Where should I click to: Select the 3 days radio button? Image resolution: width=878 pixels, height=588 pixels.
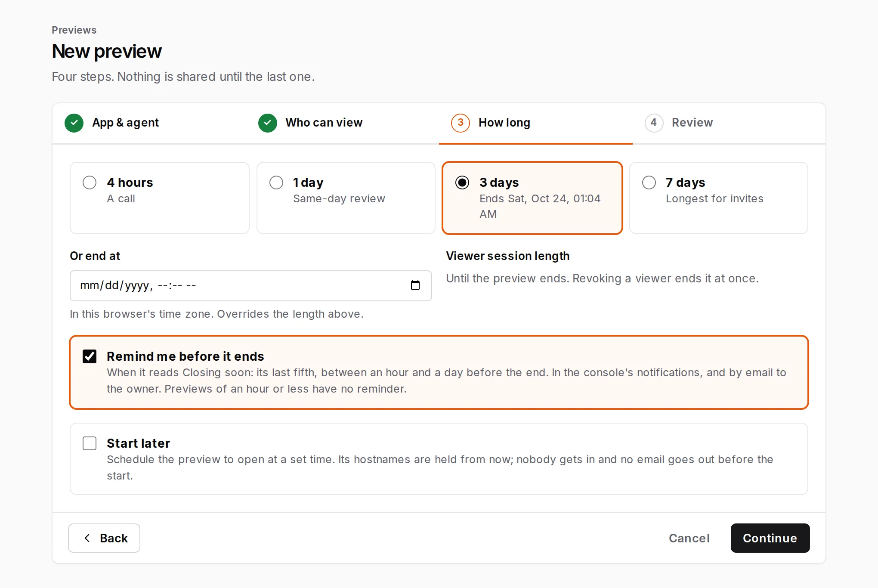coord(462,183)
